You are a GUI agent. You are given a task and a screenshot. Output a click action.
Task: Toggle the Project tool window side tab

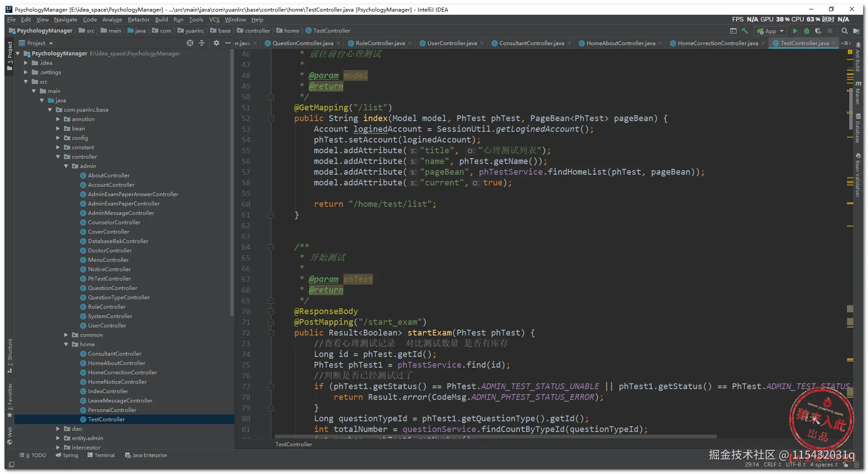pos(10,54)
